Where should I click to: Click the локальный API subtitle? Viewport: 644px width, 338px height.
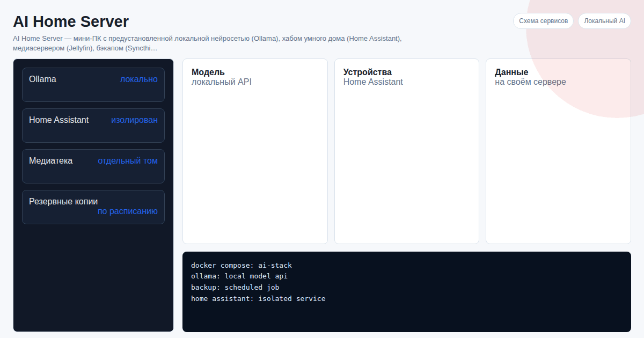click(222, 82)
